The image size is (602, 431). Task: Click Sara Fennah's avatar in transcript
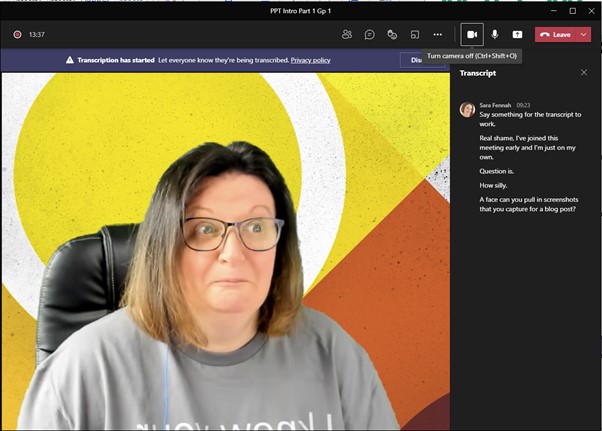[x=467, y=109]
